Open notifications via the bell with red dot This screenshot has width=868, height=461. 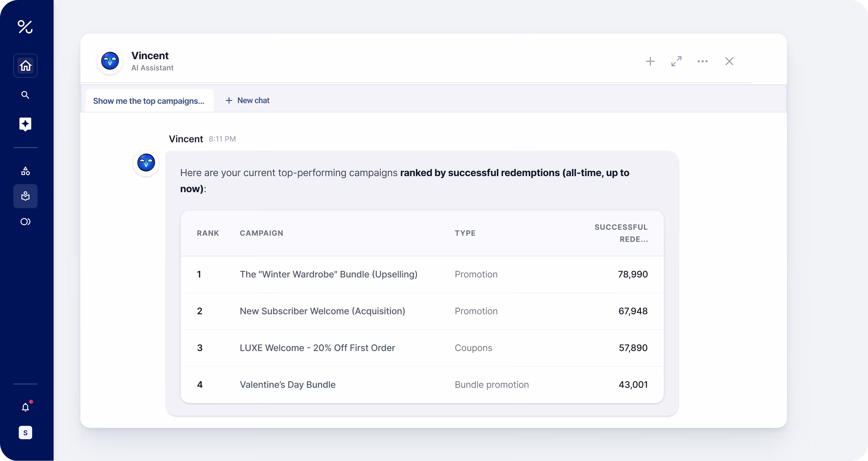tap(25, 407)
